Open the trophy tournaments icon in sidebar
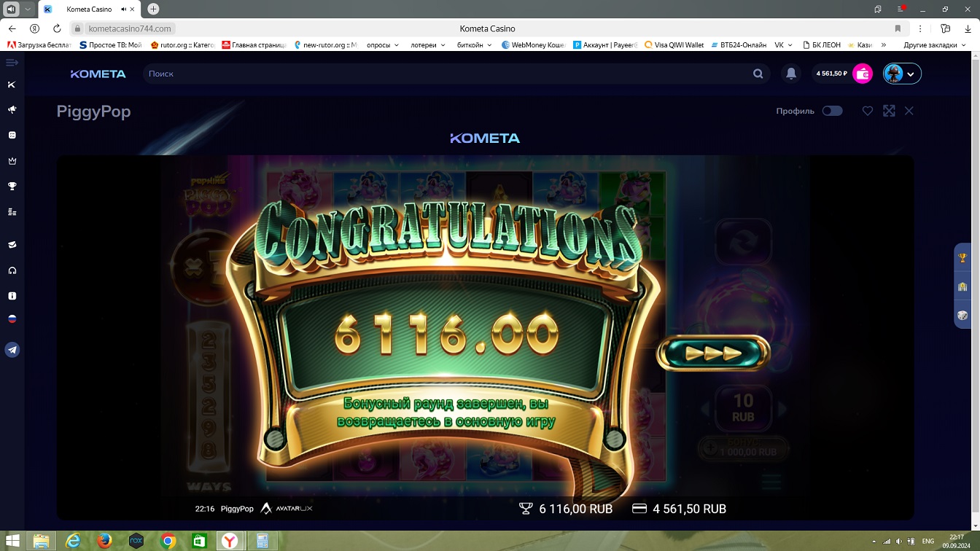The height and width of the screenshot is (551, 980). 12,187
